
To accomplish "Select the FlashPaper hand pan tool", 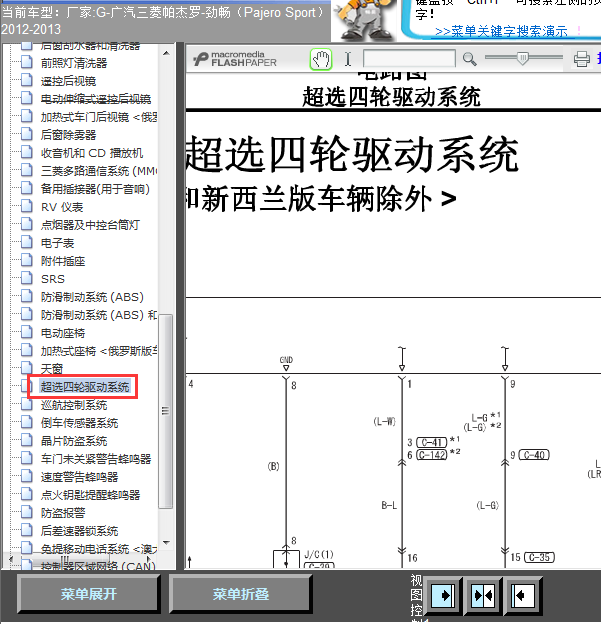I will pos(321,60).
